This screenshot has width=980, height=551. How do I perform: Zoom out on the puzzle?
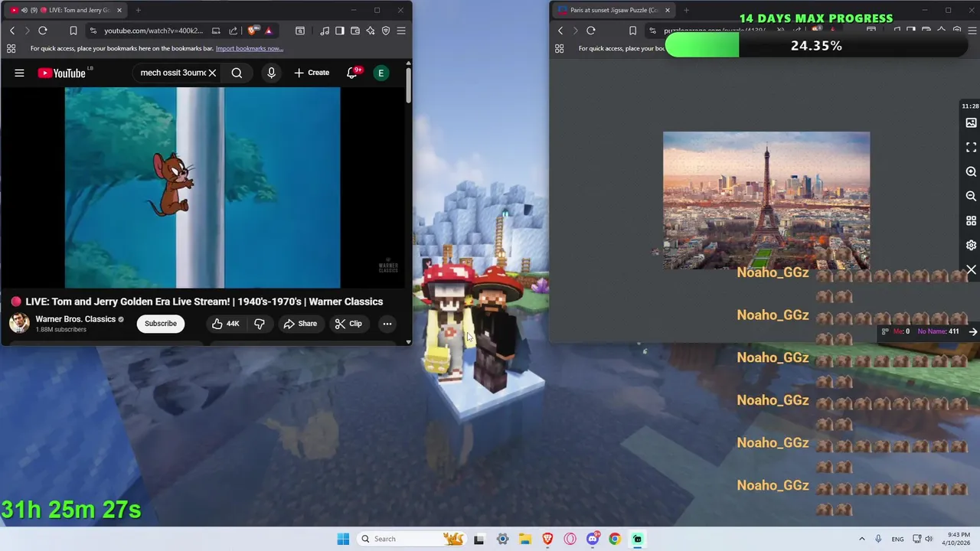tap(971, 196)
